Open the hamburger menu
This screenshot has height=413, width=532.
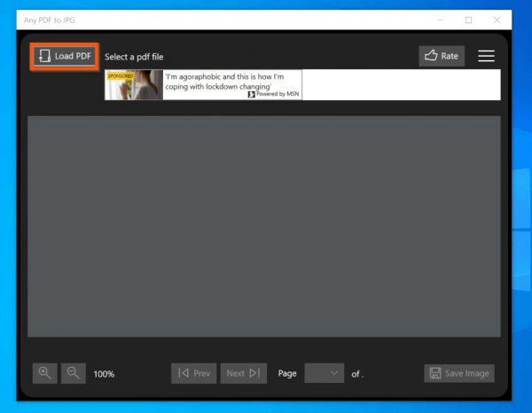tap(486, 56)
